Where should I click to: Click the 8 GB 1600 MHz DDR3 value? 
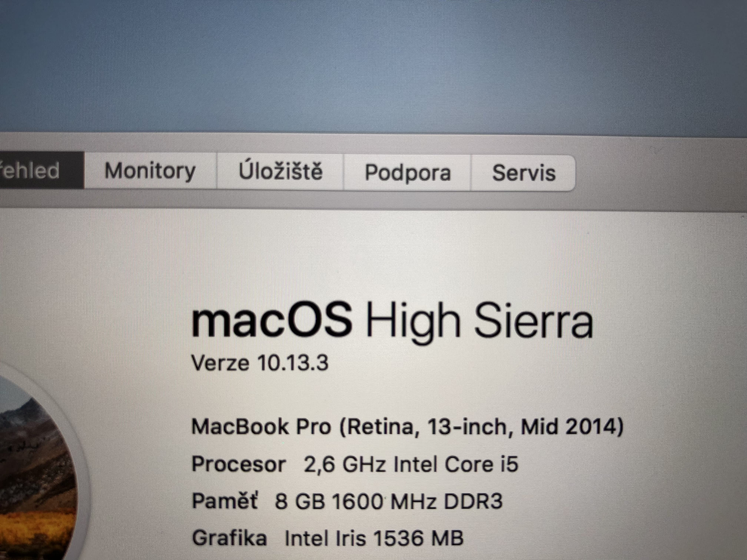389,501
